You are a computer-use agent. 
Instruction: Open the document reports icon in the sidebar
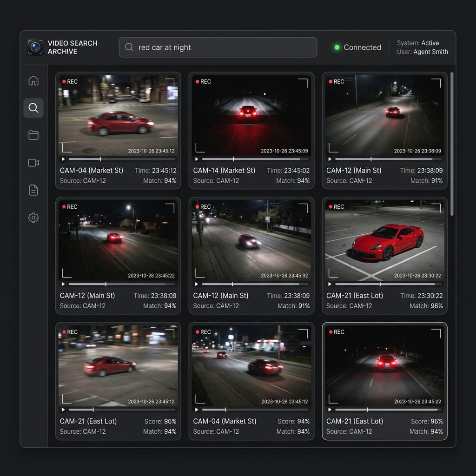(x=33, y=190)
